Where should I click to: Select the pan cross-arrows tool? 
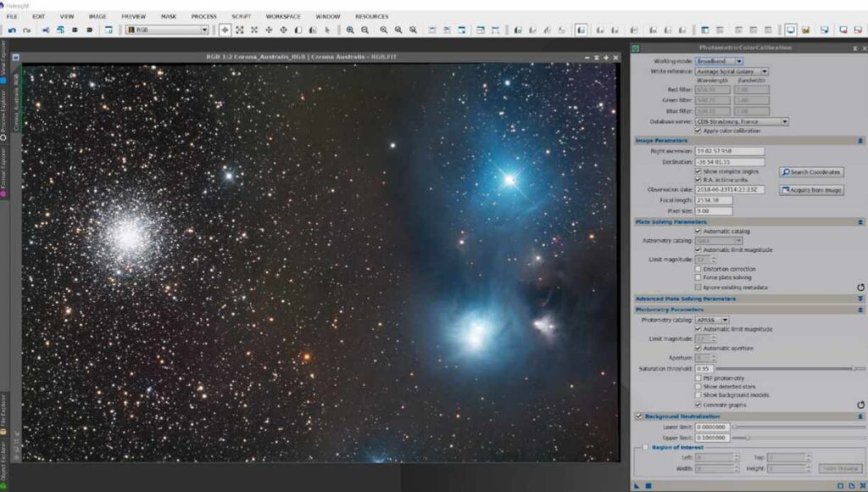[269, 30]
